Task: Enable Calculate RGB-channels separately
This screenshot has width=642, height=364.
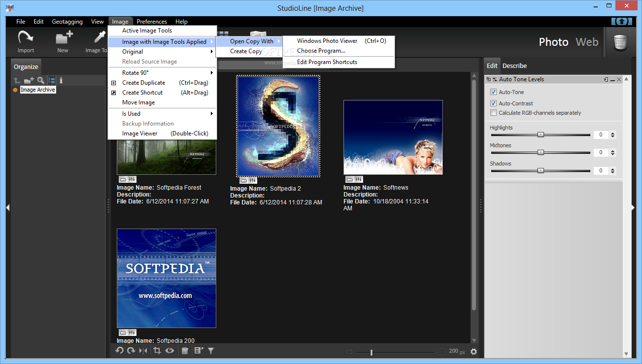Action: (x=493, y=113)
